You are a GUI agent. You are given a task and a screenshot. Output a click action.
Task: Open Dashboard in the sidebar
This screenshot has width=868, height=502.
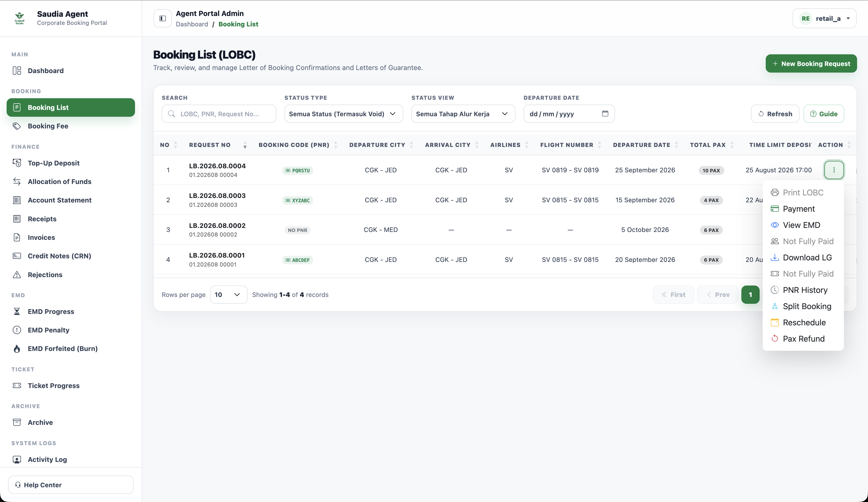pyautogui.click(x=71, y=71)
